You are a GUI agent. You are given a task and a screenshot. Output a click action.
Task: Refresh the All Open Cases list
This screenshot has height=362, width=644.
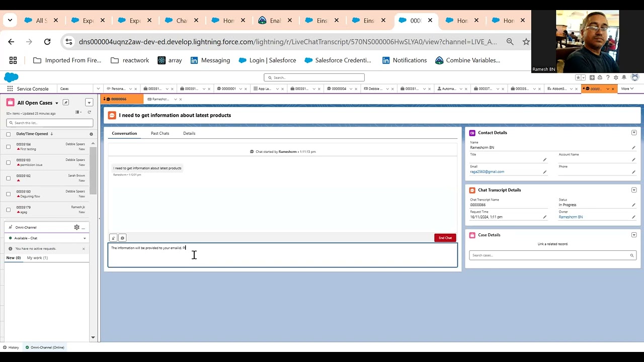[90, 112]
